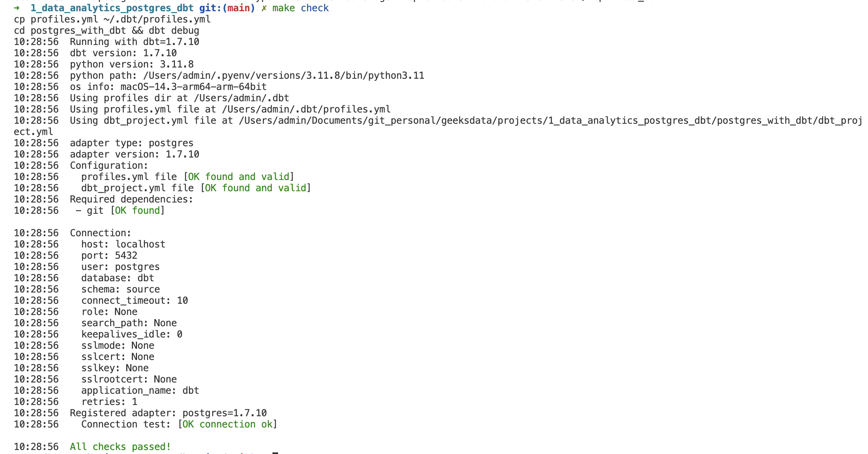Image resolution: width=868 pixels, height=454 pixels.
Task: Click the 'host: localhost' line
Action: 123,244
